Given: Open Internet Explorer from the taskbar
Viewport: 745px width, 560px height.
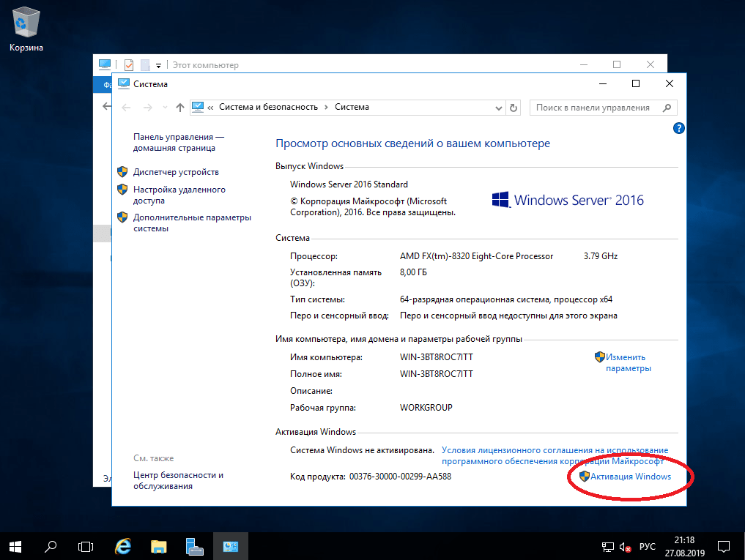Looking at the screenshot, I should [x=123, y=545].
